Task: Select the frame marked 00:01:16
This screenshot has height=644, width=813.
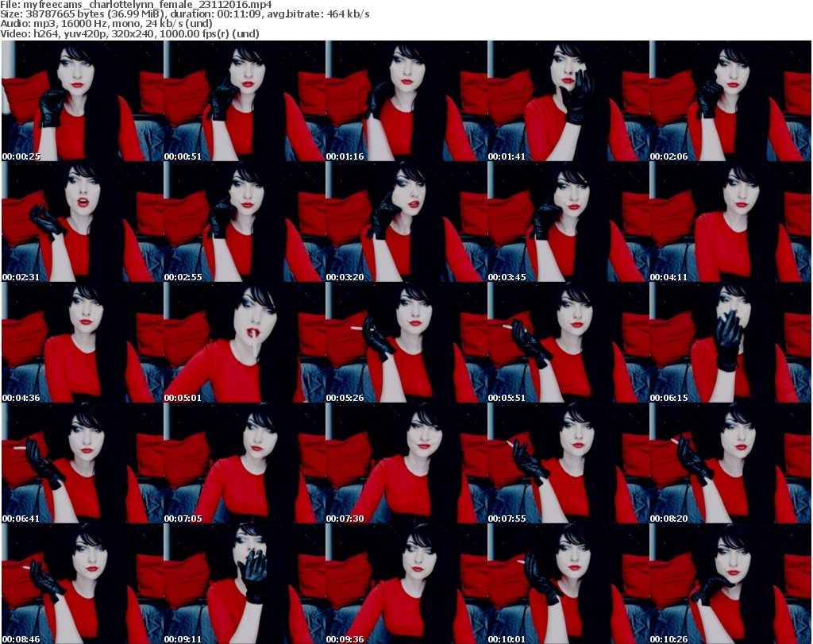Action: click(406, 101)
